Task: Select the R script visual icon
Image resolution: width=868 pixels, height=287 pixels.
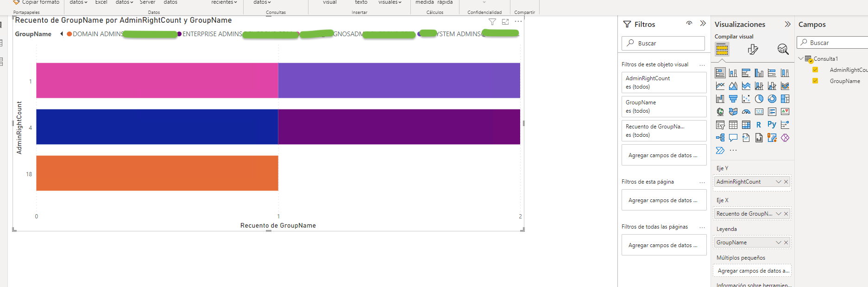Action: pyautogui.click(x=759, y=125)
